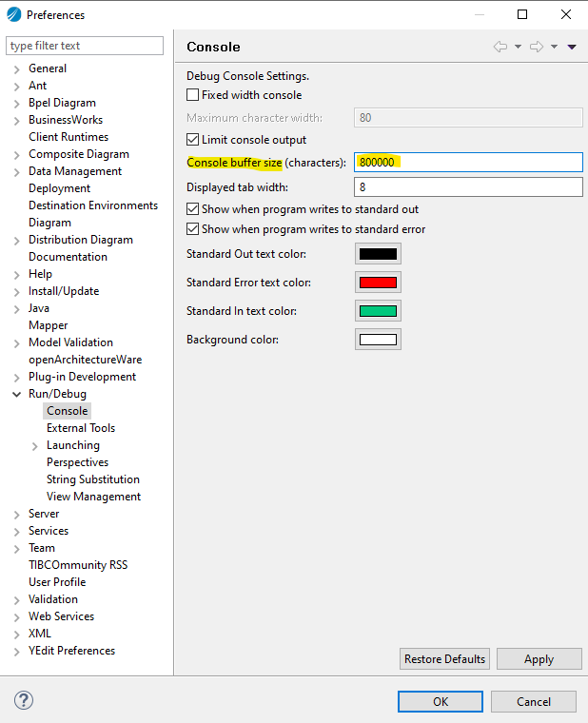The width and height of the screenshot is (588, 723).
Task: Expand the Validation tree node
Action: click(x=16, y=600)
